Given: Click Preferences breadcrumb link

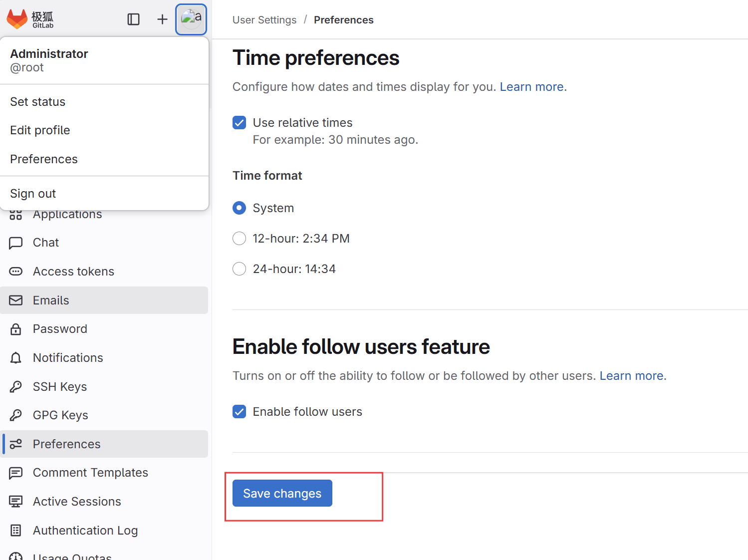Looking at the screenshot, I should [x=344, y=20].
